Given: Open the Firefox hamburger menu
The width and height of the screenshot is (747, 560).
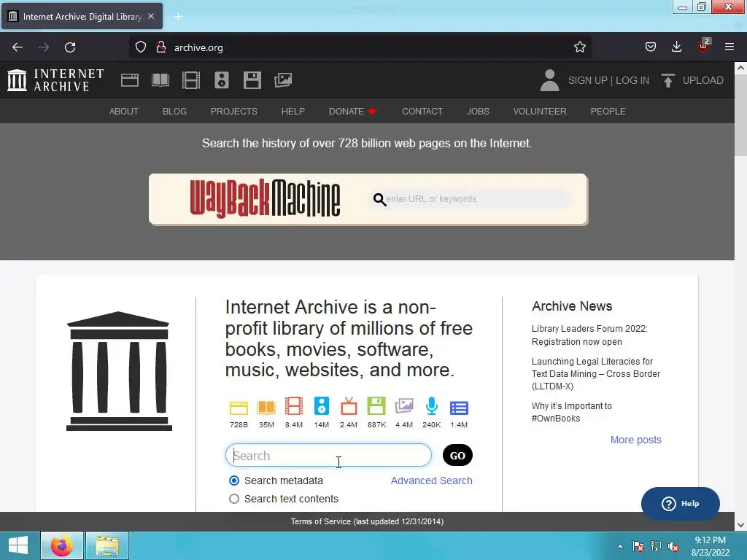Looking at the screenshot, I should (729, 47).
